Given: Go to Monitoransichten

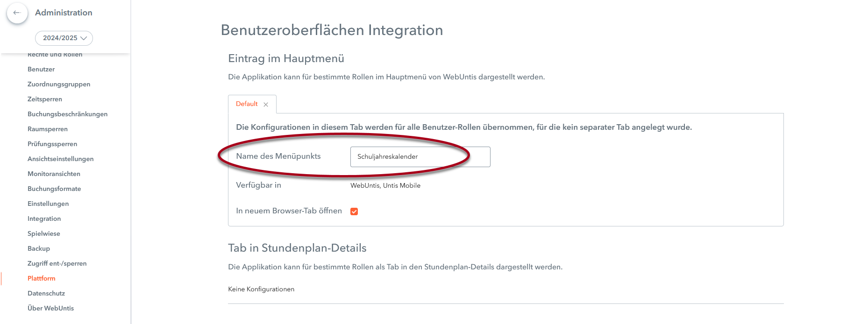Looking at the screenshot, I should pyautogui.click(x=54, y=174).
